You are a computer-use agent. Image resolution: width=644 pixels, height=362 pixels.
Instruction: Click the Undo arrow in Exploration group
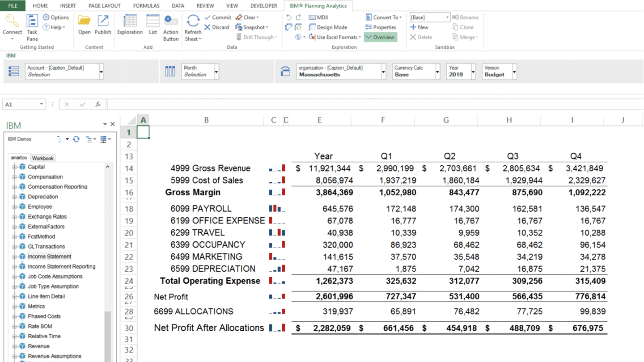[x=289, y=17]
